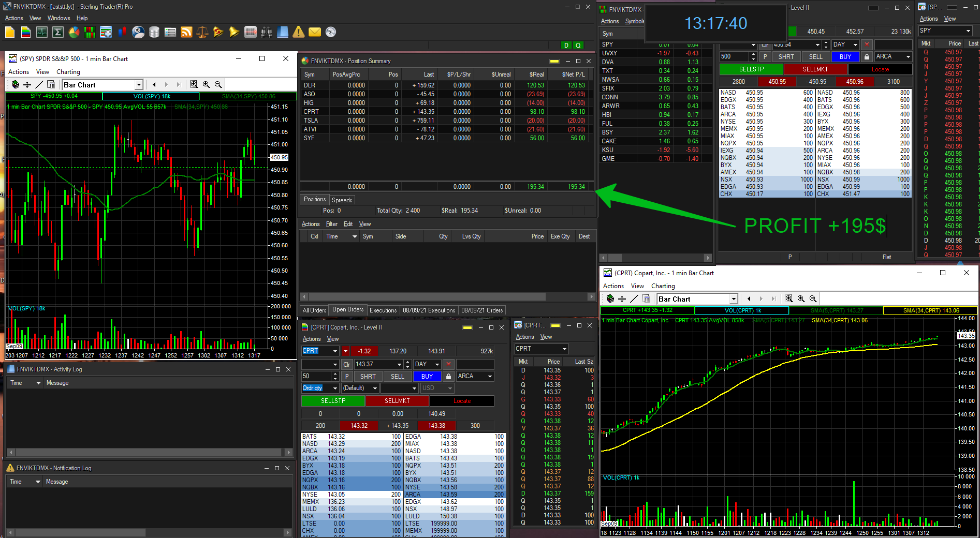Click the CPRT order quantity field showing 50
This screenshot has height=538, width=980.
316,377
